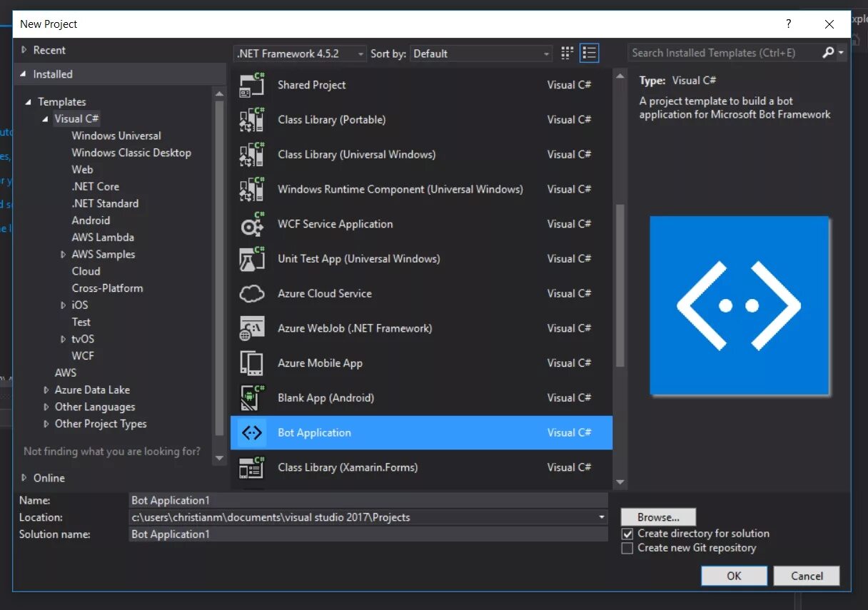The height and width of the screenshot is (610, 868).
Task: Choose Unit Test App flask icon
Action: [x=251, y=259]
